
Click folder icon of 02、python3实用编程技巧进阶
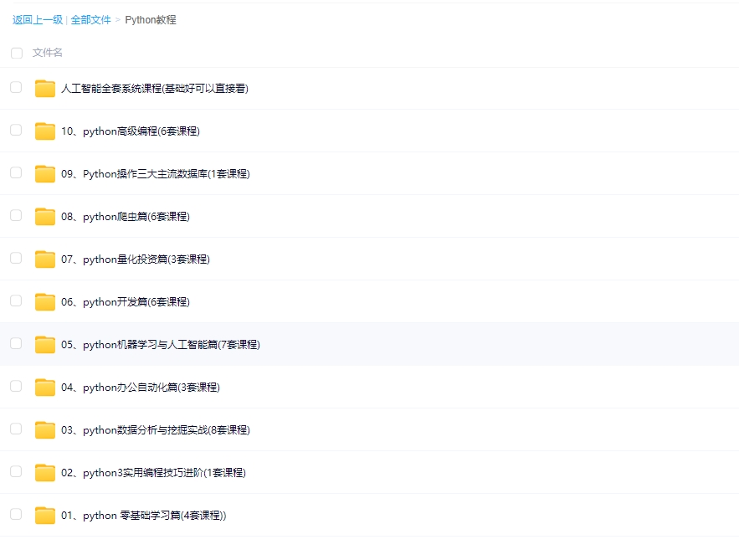coord(44,473)
